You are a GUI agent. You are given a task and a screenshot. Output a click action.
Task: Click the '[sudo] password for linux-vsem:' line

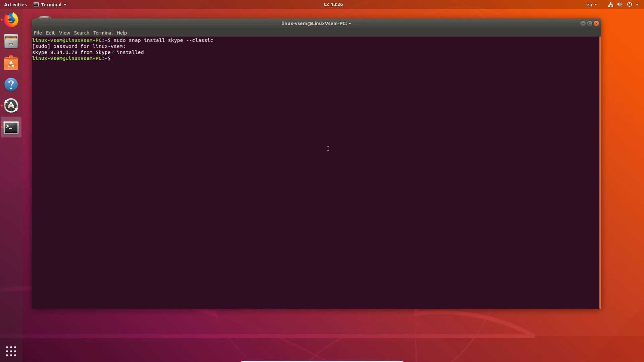click(79, 46)
